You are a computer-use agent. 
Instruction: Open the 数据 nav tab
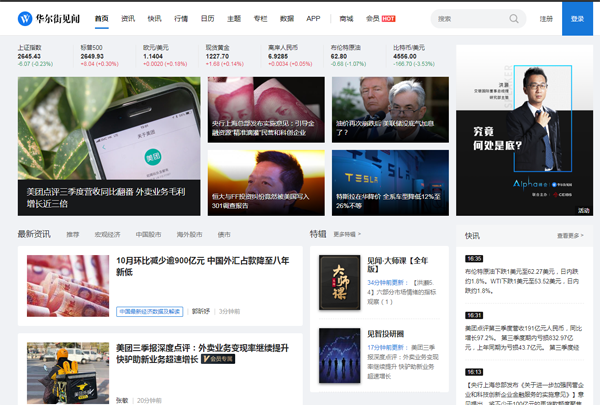tap(287, 18)
